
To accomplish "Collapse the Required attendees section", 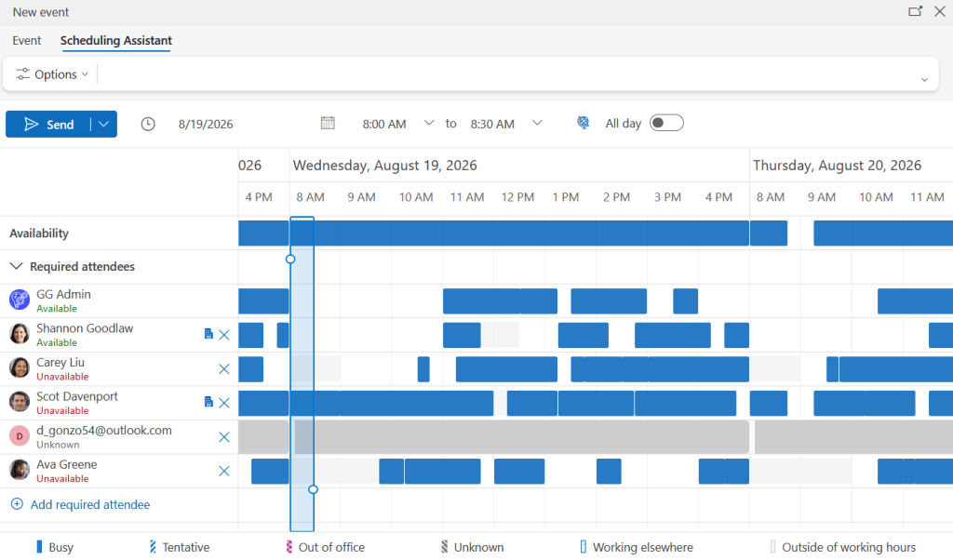I will point(17,266).
